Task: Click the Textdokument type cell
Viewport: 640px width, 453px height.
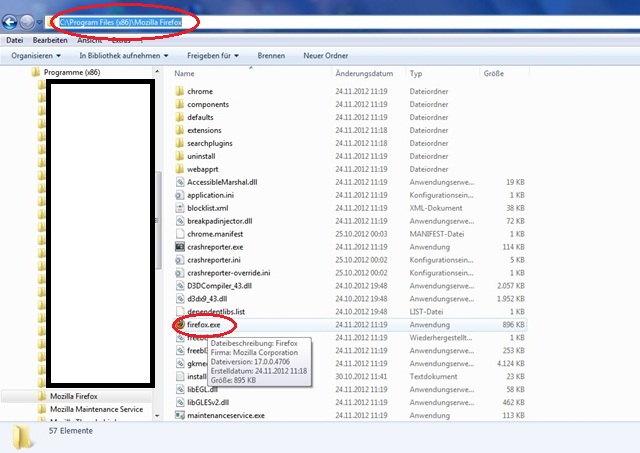Action: coord(433,376)
